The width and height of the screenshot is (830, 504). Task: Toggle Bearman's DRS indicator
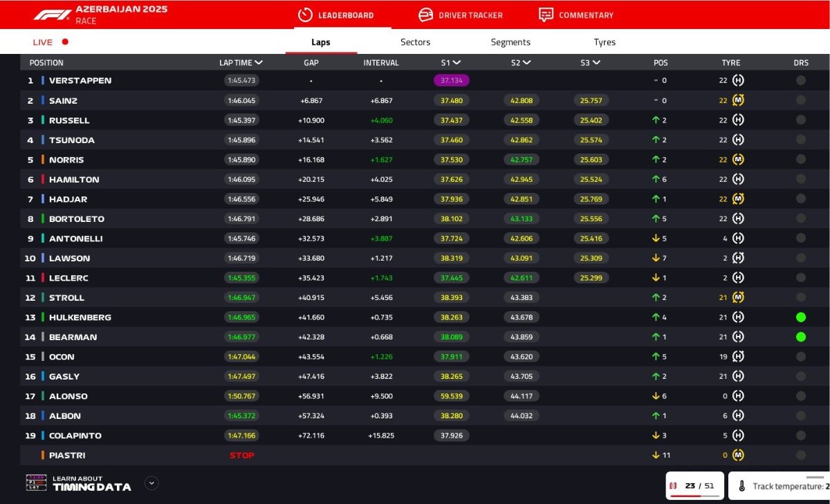[801, 337]
